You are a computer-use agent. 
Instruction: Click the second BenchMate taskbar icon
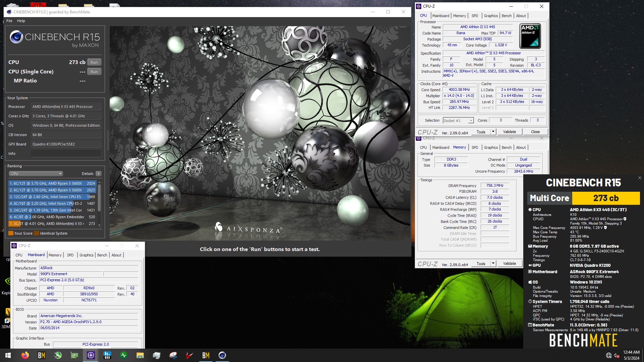206,355
